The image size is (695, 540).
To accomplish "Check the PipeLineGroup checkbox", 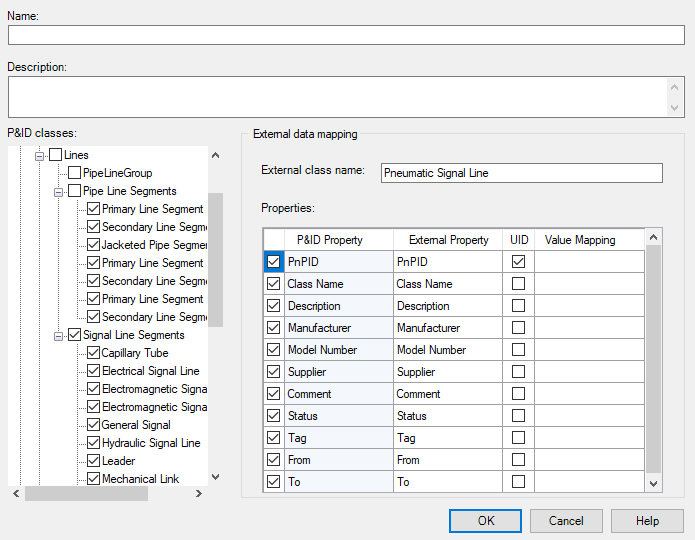I will [x=75, y=173].
